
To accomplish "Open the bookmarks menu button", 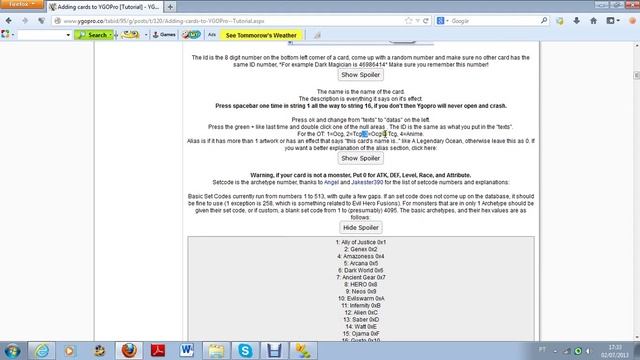I will (613, 21).
